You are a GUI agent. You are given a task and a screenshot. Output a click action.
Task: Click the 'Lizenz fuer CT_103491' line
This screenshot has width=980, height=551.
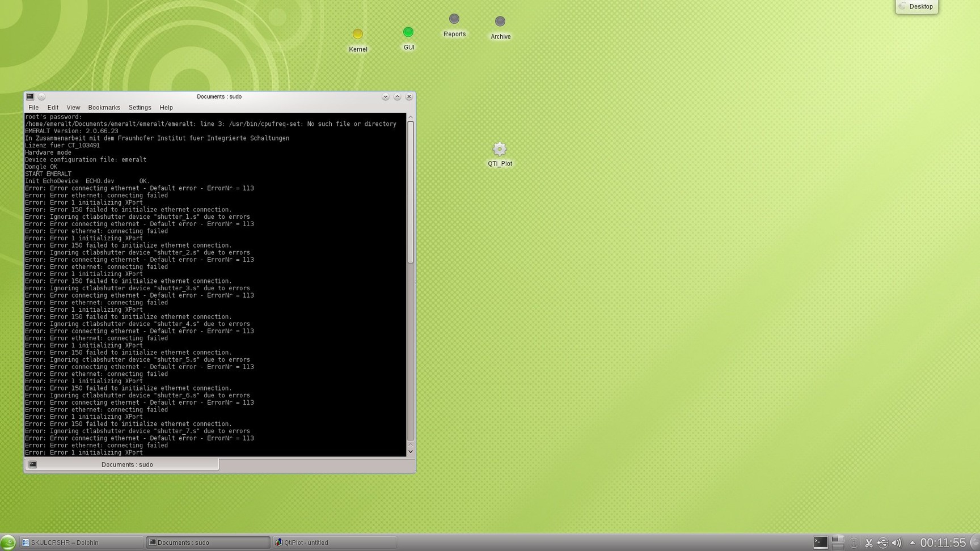pyautogui.click(x=62, y=145)
